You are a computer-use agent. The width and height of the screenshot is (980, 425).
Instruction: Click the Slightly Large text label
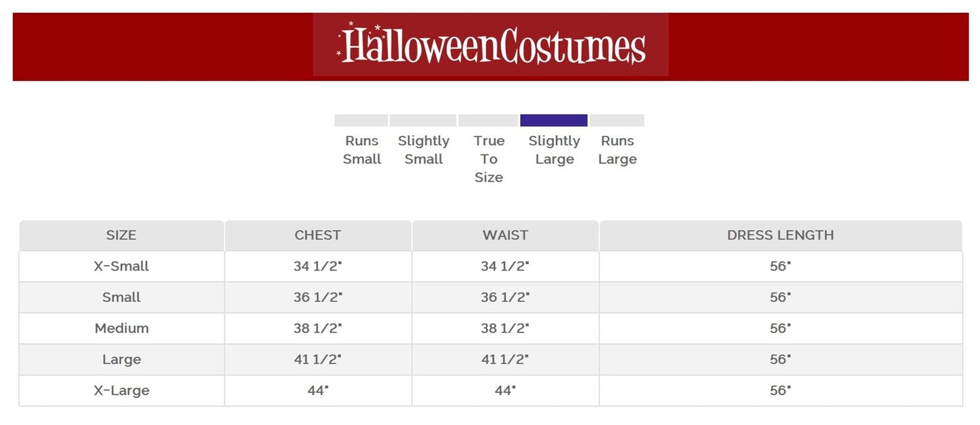[554, 150]
